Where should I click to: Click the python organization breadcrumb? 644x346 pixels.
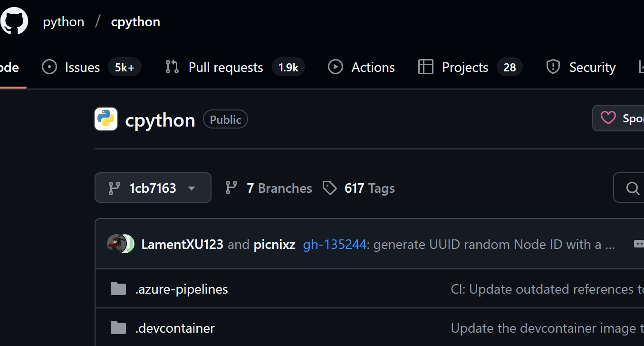tap(64, 22)
